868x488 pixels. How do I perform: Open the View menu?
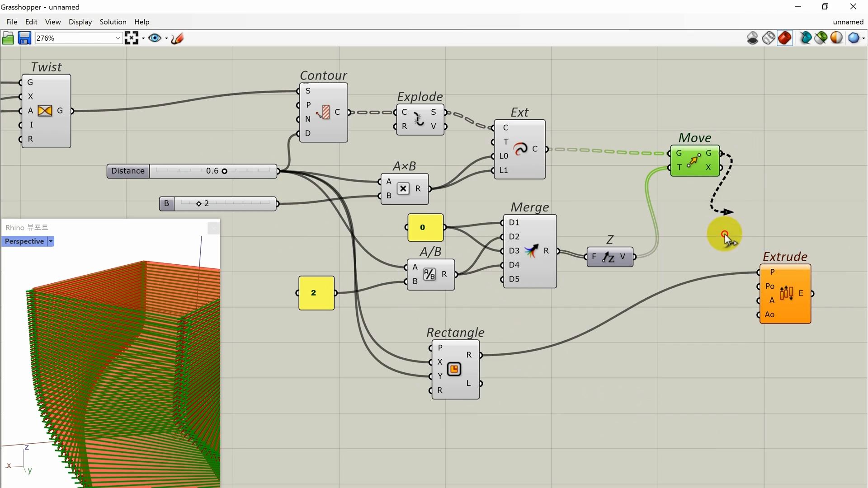[x=53, y=22]
